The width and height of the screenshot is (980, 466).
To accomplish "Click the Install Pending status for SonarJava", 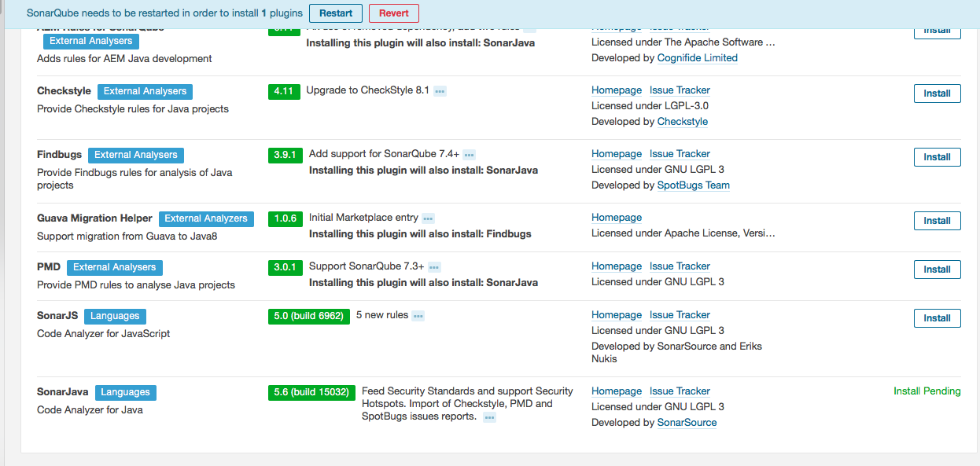I will click(927, 391).
